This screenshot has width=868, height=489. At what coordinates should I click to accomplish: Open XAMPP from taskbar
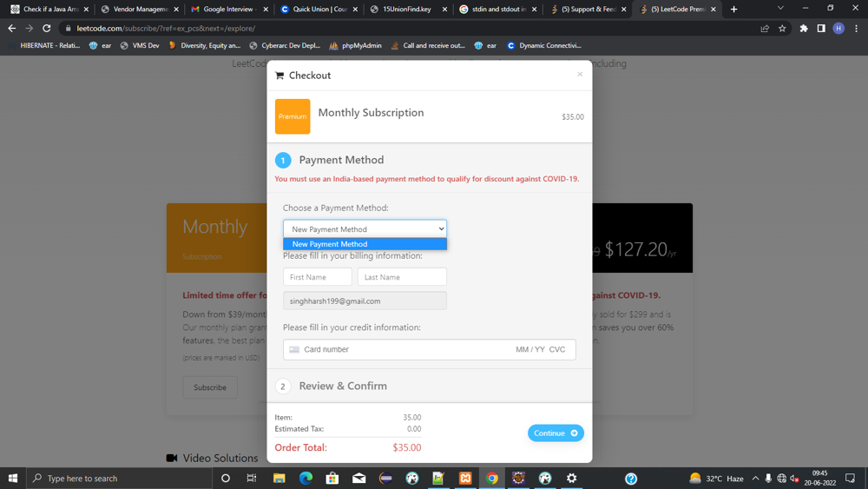[465, 478]
